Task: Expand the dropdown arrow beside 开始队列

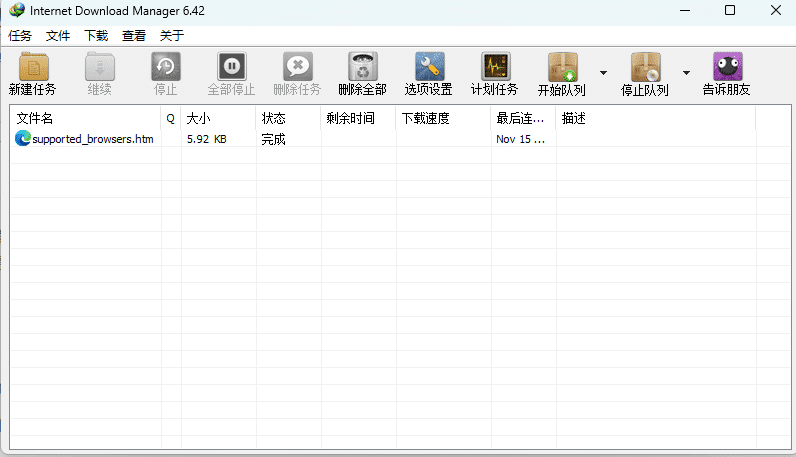Action: pos(603,73)
